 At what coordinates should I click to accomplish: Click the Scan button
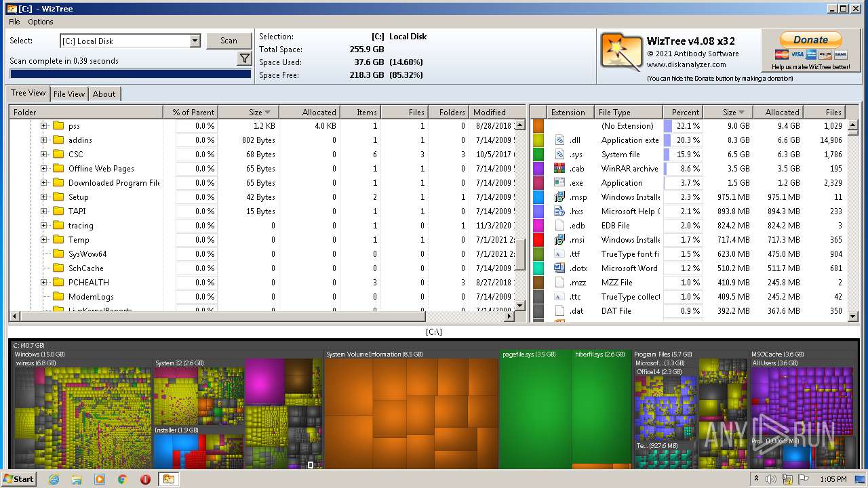(x=229, y=41)
